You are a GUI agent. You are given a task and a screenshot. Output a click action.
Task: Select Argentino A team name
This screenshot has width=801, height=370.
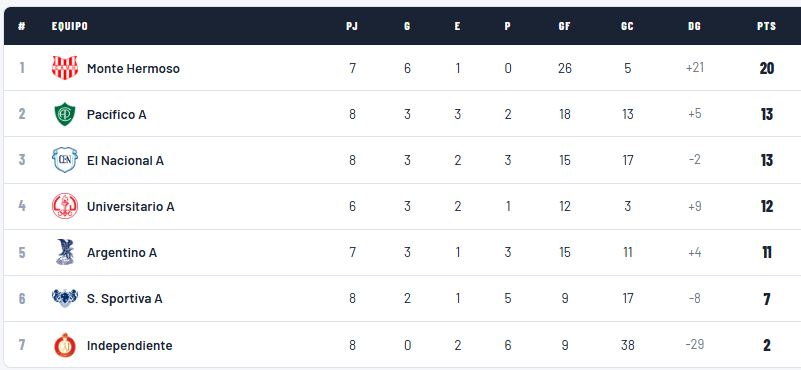[122, 252]
